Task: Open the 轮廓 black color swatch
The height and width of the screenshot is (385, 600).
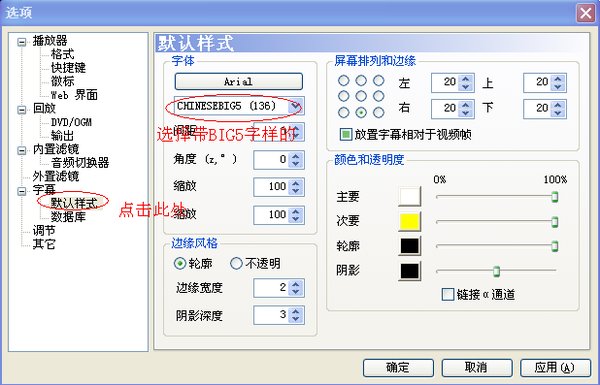Action: tap(409, 246)
